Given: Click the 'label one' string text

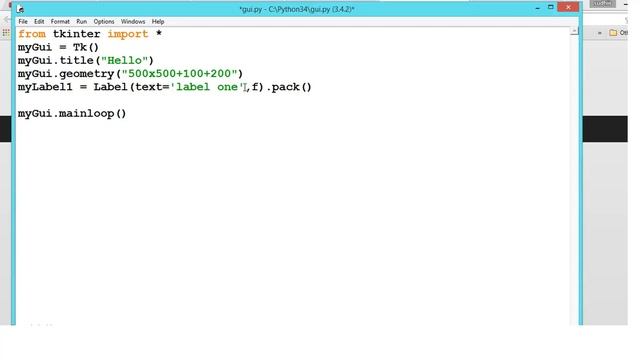Looking at the screenshot, I should [207, 87].
